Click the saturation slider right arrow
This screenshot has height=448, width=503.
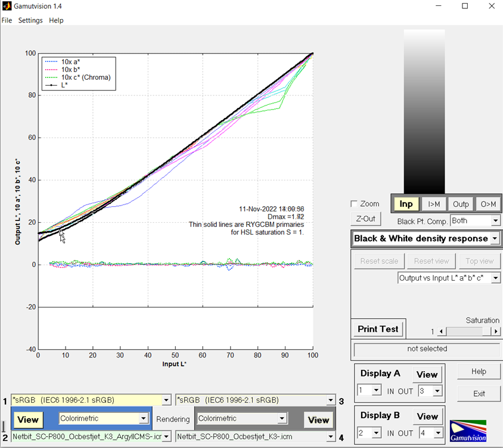496,331
